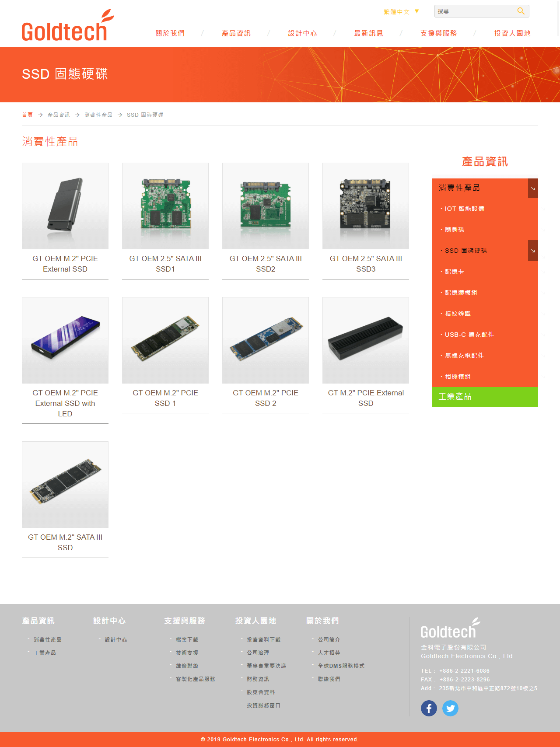The width and height of the screenshot is (560, 747).
Task: Open Goldtech Twitter page icon
Action: (x=450, y=708)
